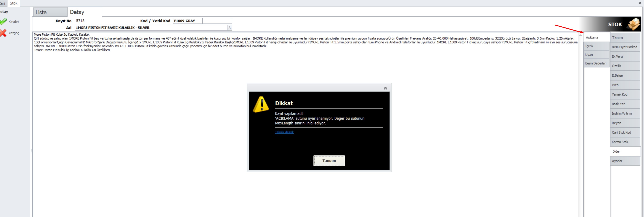The height and width of the screenshot is (217, 644).
Task: Open the Baskı Yeri side tab
Action: (625, 104)
